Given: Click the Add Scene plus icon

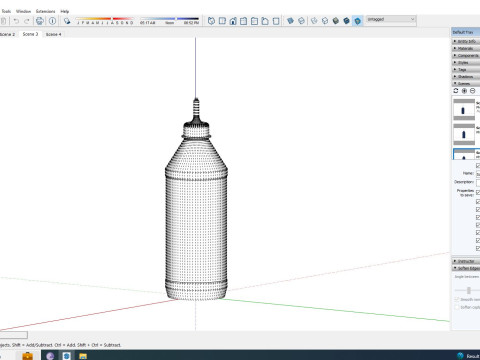Looking at the screenshot, I should click(x=464, y=91).
